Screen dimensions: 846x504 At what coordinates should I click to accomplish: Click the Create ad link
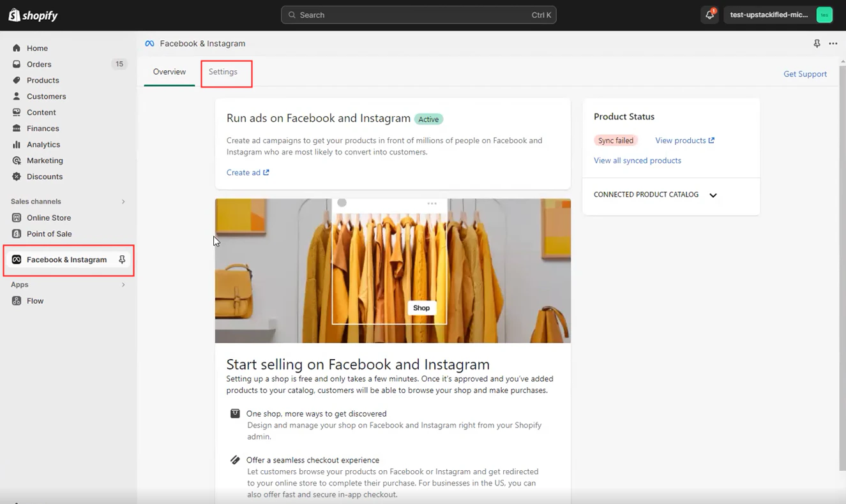pyautogui.click(x=248, y=172)
